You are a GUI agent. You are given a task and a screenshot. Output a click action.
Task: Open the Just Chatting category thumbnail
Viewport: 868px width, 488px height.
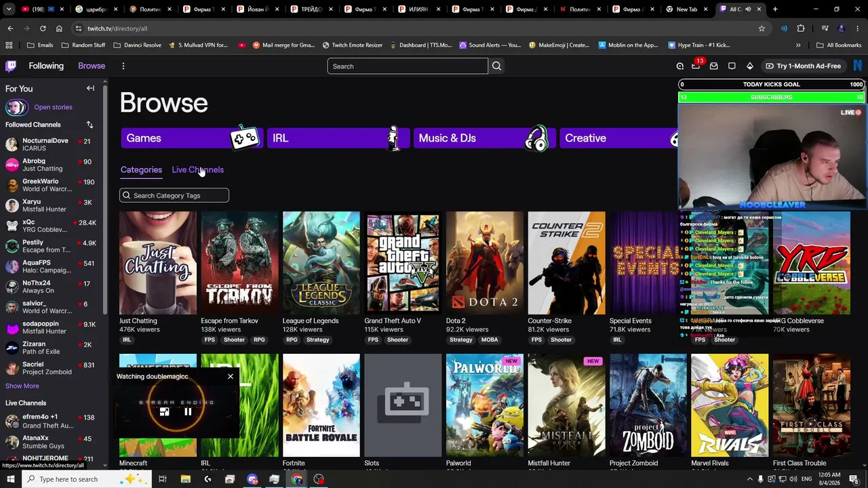pos(158,262)
